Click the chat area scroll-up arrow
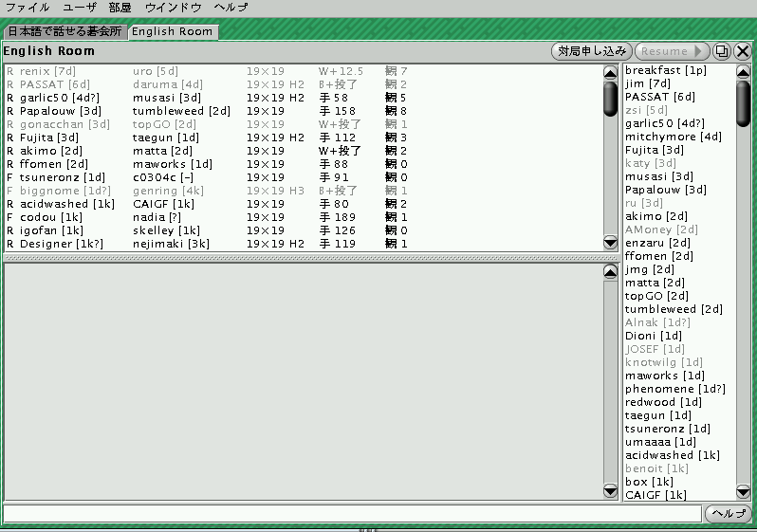The height and width of the screenshot is (532, 757). click(610, 272)
